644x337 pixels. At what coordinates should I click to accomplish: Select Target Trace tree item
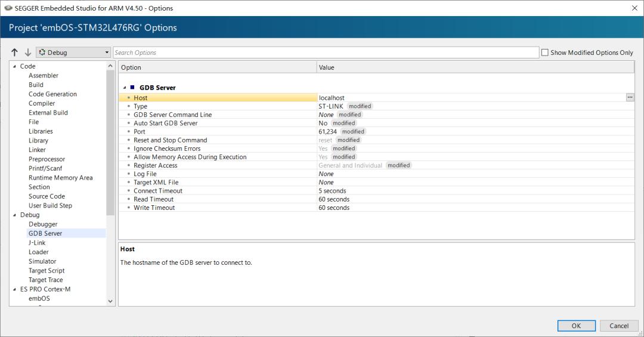coord(45,280)
